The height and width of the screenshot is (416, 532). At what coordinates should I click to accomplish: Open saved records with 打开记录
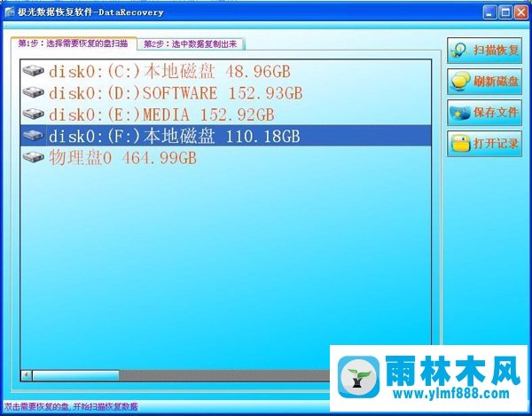tap(484, 144)
